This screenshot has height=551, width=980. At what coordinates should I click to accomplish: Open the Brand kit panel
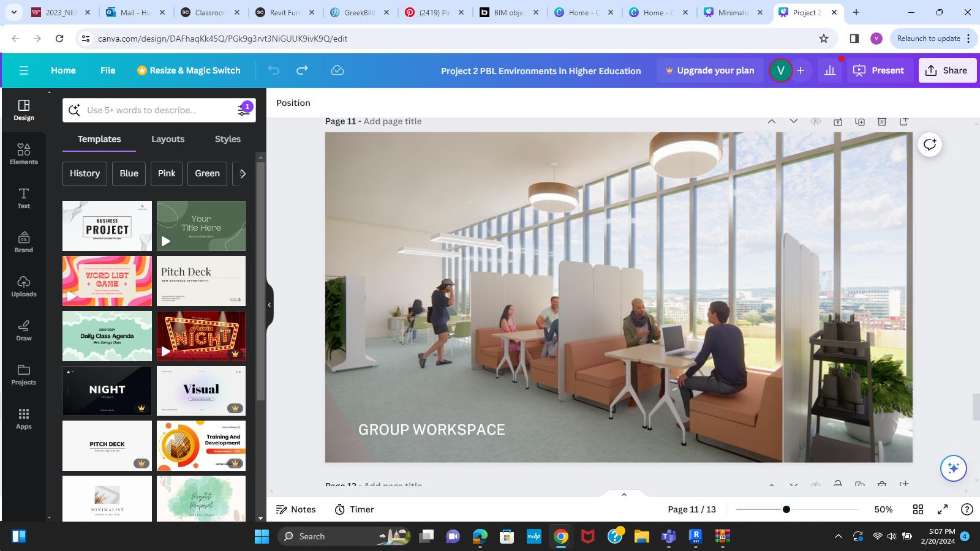tap(24, 242)
